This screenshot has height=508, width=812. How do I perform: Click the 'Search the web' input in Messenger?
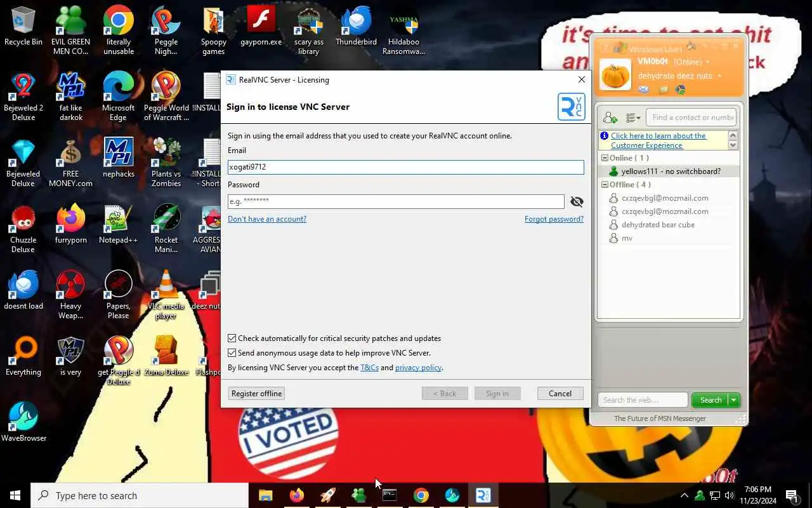tap(643, 400)
